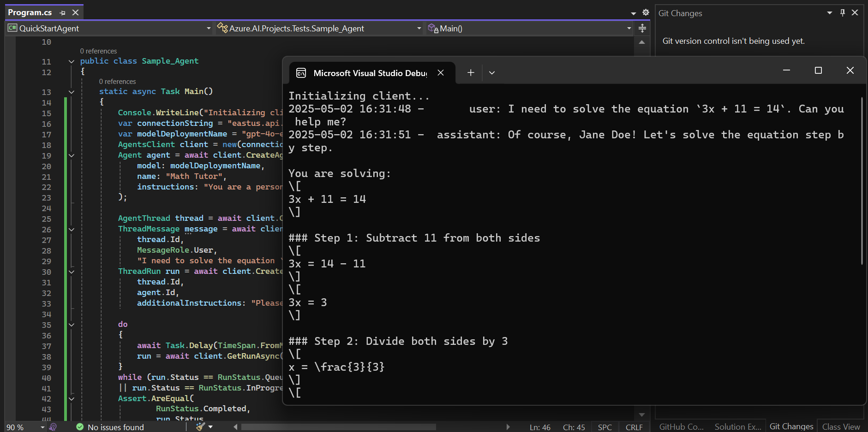868x432 pixels.
Task: Click the split editor window icon
Action: (642, 29)
